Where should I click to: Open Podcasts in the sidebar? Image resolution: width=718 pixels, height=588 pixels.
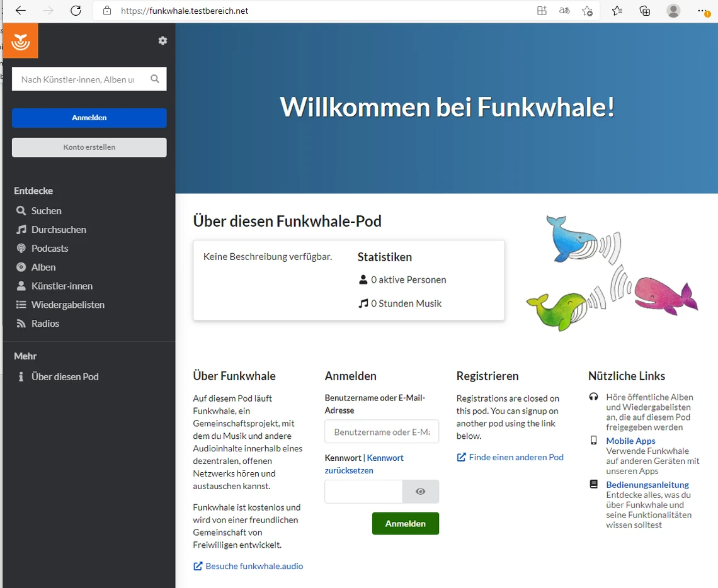50,248
